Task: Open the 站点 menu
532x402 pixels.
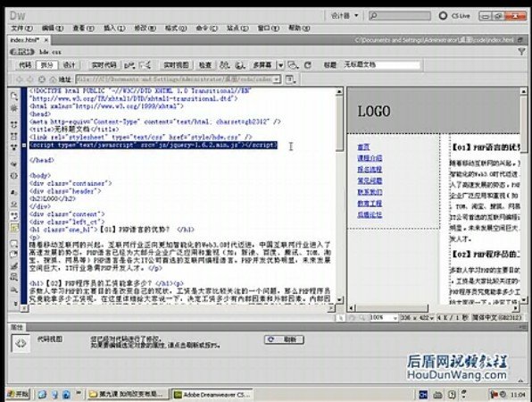Action: pyautogui.click(x=237, y=29)
